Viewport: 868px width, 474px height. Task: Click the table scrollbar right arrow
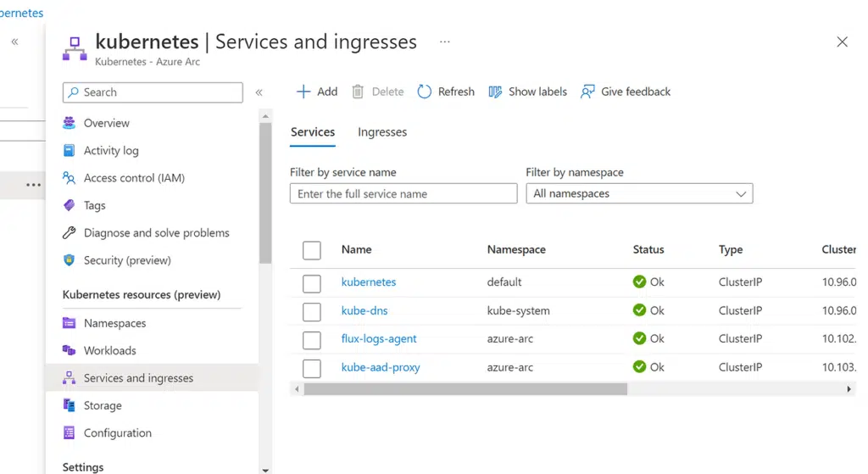[849, 389]
